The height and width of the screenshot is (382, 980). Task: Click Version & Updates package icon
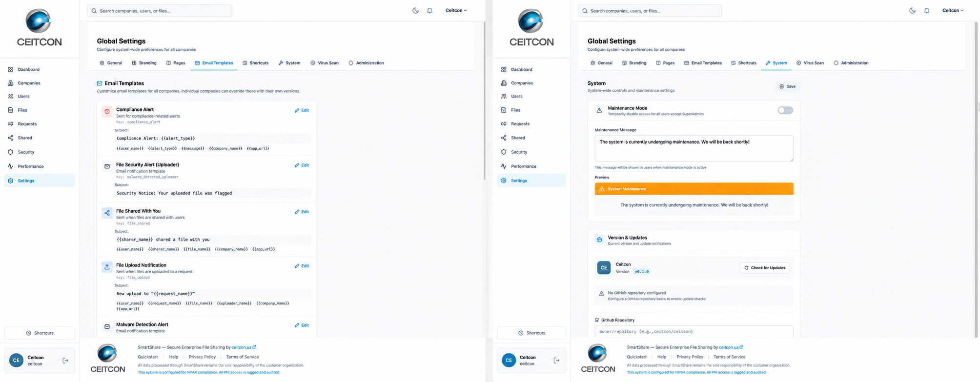599,240
